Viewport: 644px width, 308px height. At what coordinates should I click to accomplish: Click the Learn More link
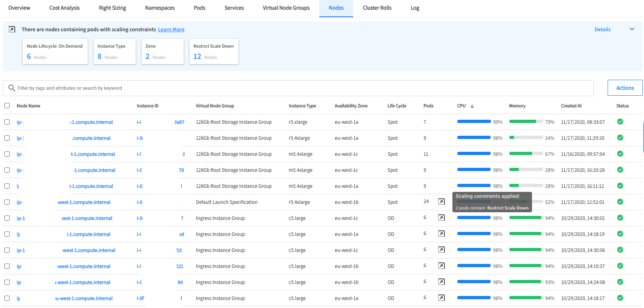point(171,30)
